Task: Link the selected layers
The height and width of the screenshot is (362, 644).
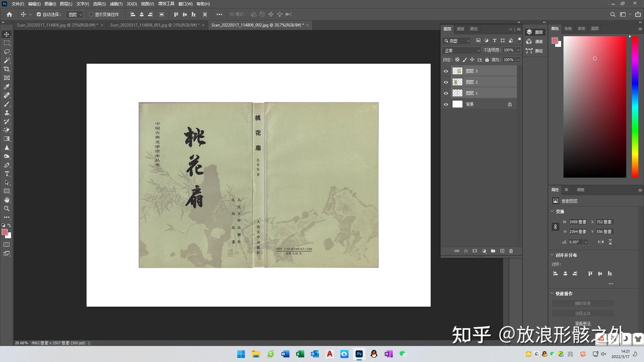Action: [457, 251]
